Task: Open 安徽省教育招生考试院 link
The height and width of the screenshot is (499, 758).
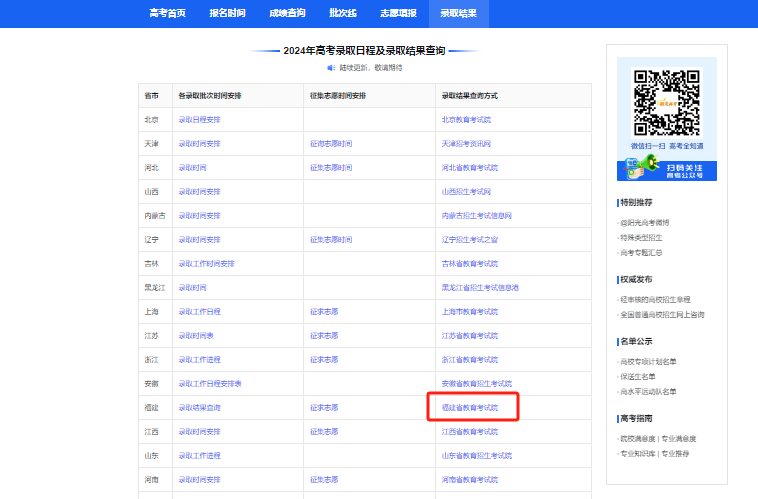Action: [x=477, y=384]
